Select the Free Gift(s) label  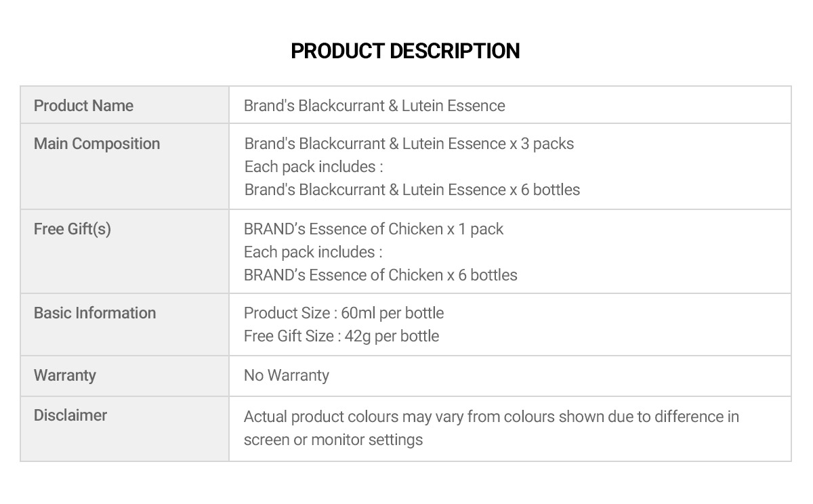pos(72,229)
